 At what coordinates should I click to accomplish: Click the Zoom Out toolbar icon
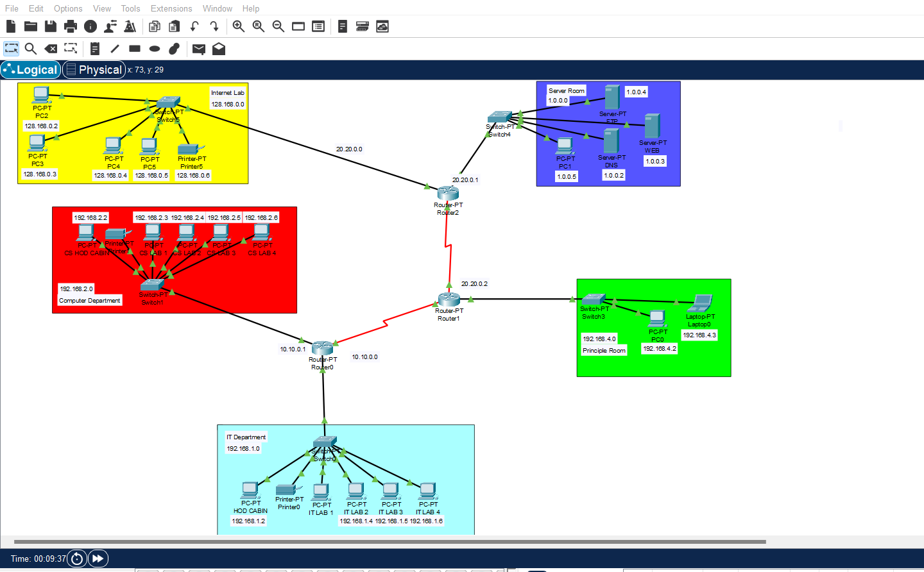coord(278,26)
